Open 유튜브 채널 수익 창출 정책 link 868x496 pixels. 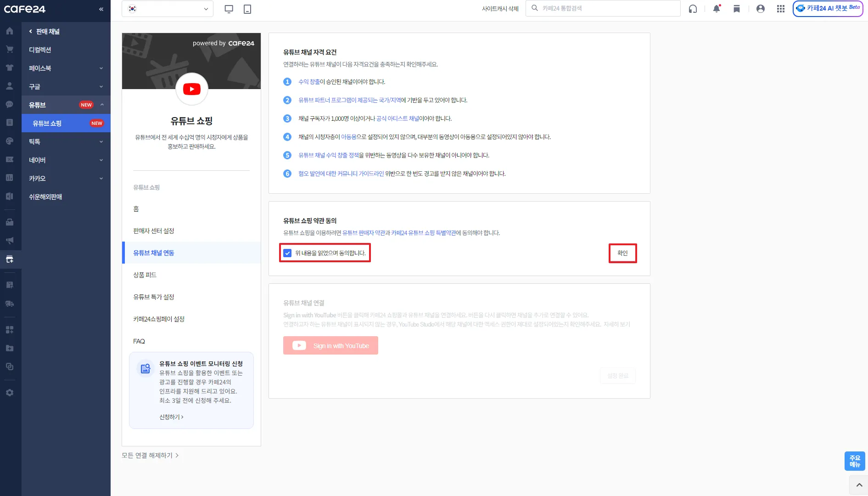click(x=329, y=155)
